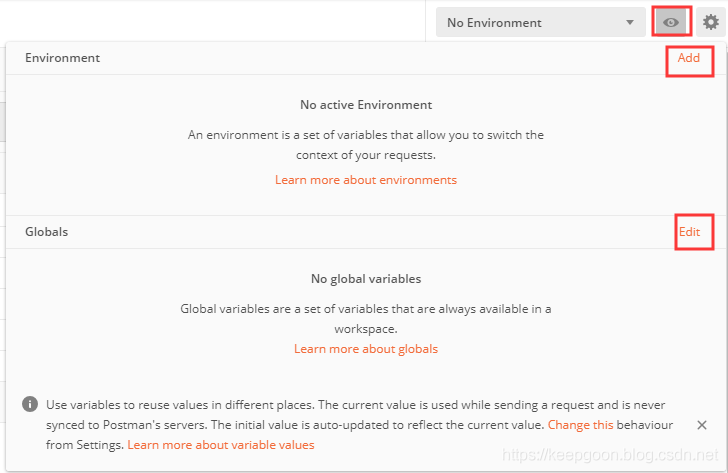Click the No global variables heading
This screenshot has width=728, height=473.
pos(366,279)
